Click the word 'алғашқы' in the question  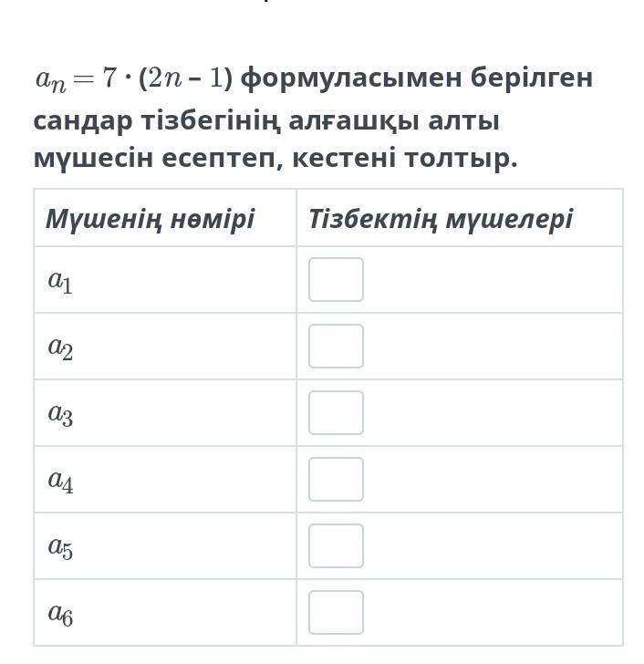point(355,121)
